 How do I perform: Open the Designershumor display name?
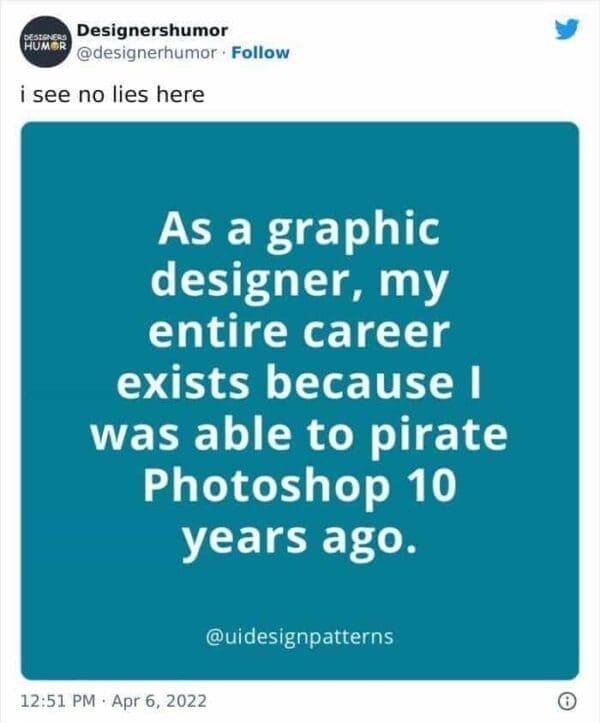coord(151,31)
